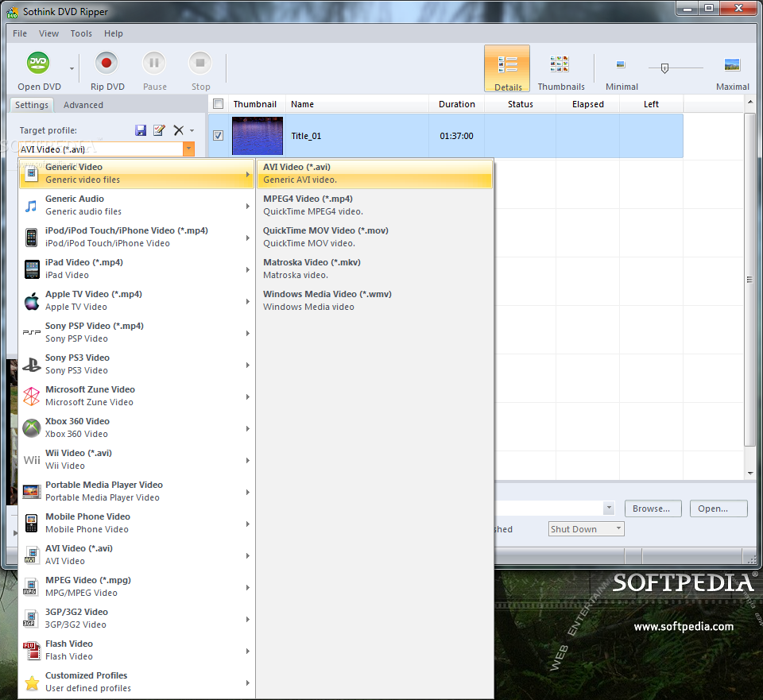
Task: Select Generic Video category
Action: (137, 173)
